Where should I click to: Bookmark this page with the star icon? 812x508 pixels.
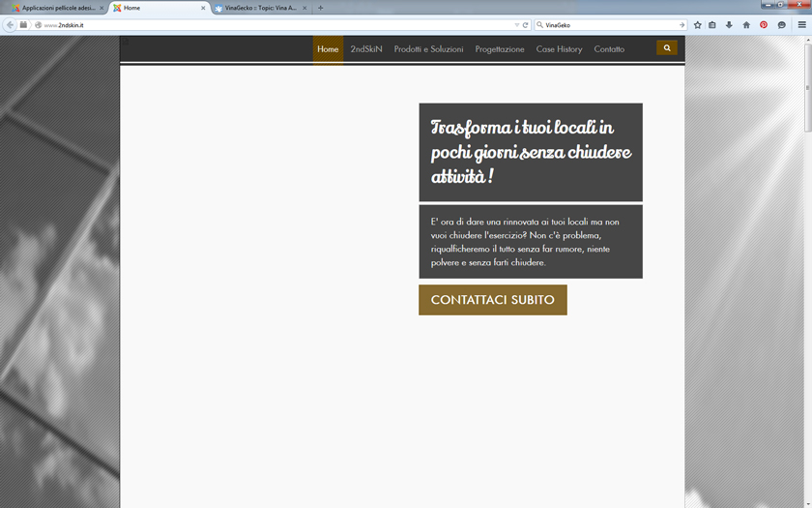[698, 25]
